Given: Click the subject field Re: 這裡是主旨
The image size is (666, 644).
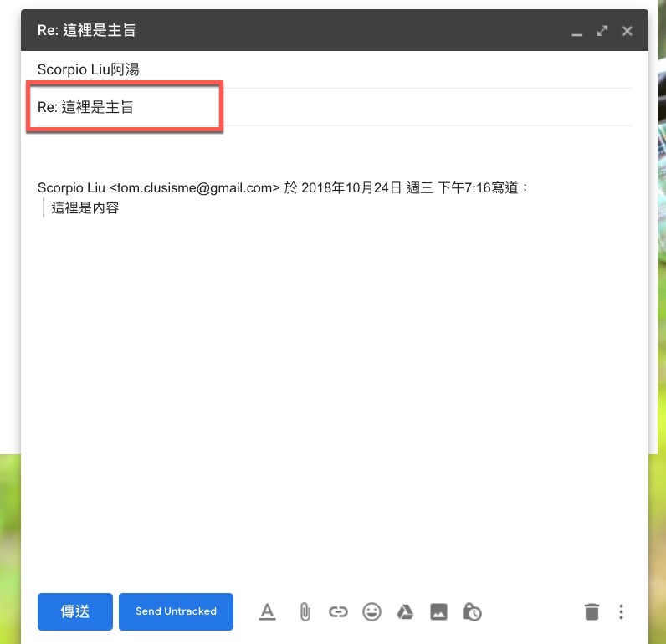Looking at the screenshot, I should 335,107.
